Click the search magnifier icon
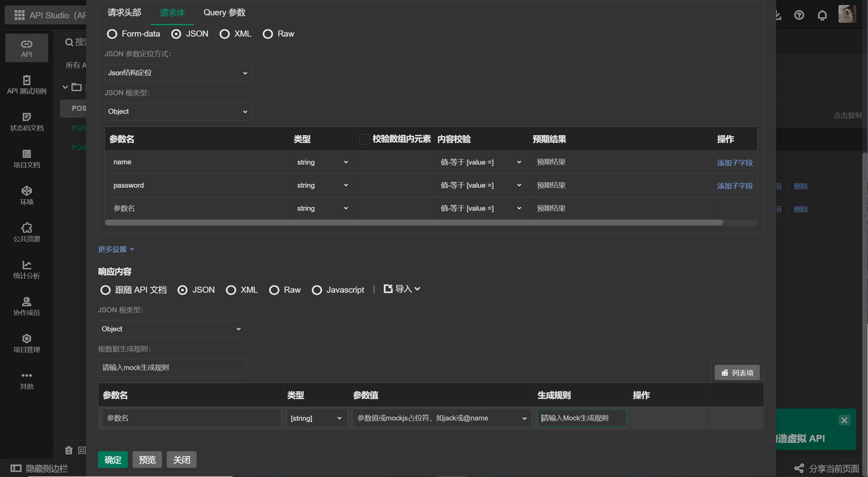868x477 pixels. pyautogui.click(x=69, y=42)
